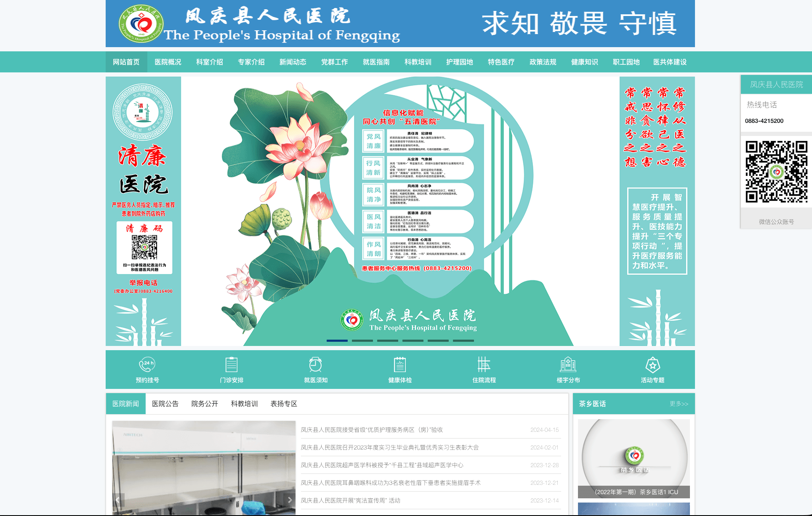Click the WeChat QR code in sidebar
This screenshot has height=516, width=812.
tap(777, 172)
